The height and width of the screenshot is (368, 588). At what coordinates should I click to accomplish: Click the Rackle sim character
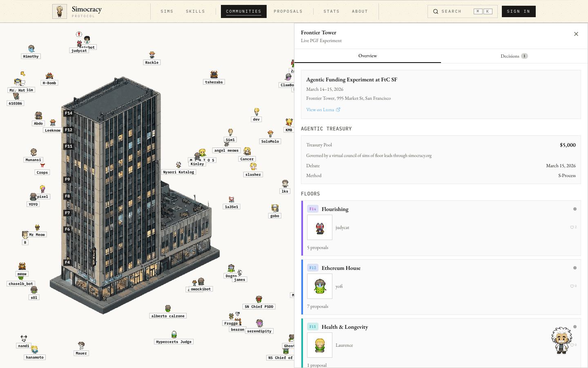[x=152, y=55]
